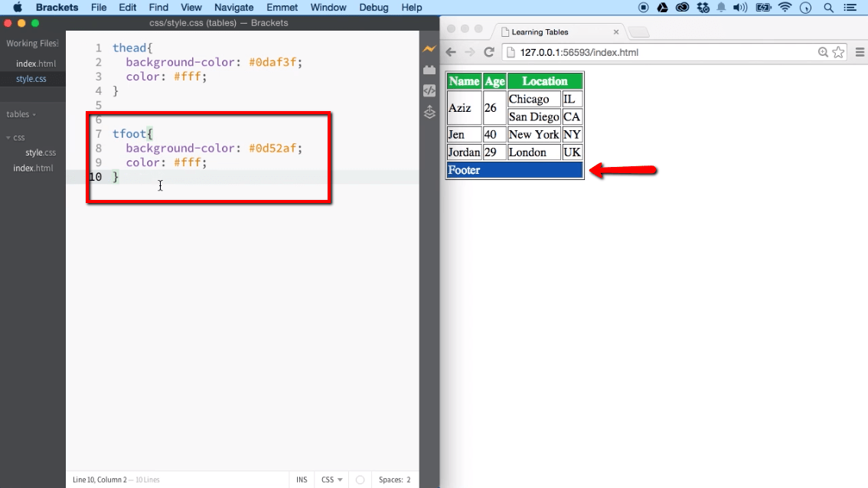Click the Emmet code tag icon
This screenshot has width=868, height=488.
pos(429,91)
